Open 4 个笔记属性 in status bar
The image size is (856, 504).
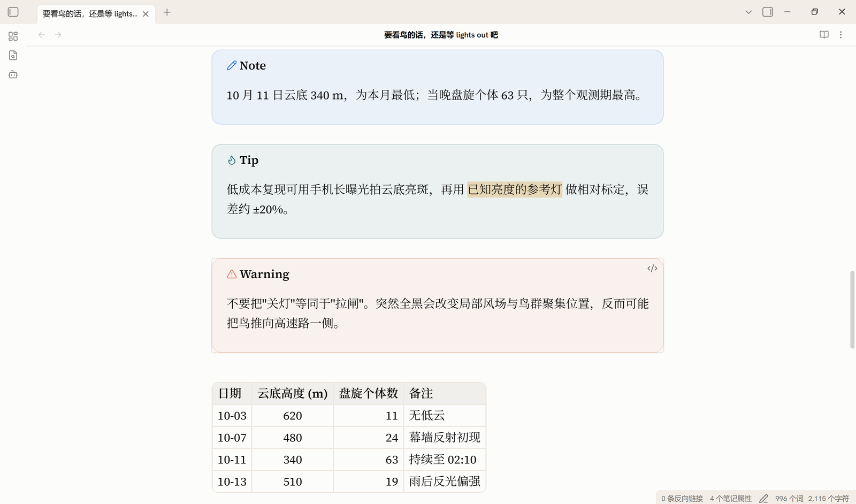[731, 499]
